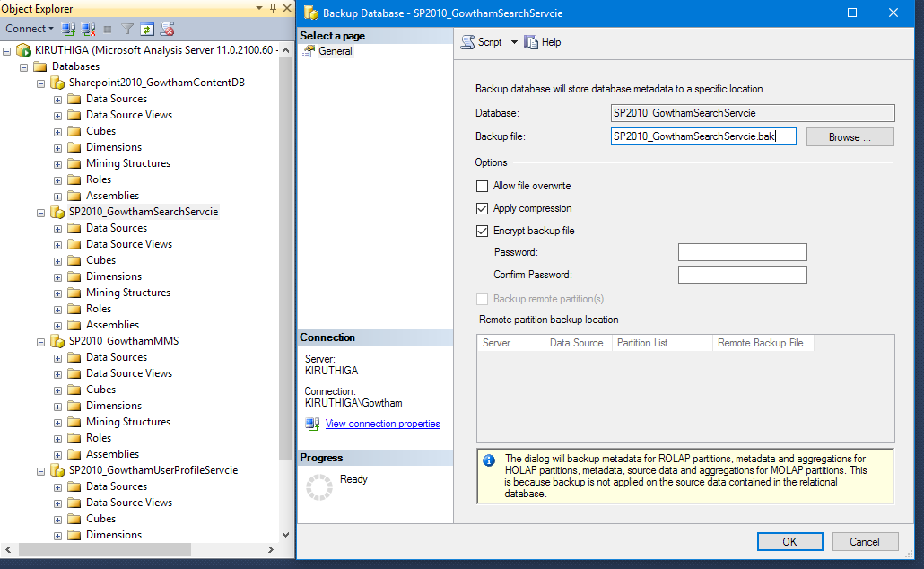Select Mining Structures under SP2010_GowthamMMS
Viewport: 924px width, 569px height.
click(128, 422)
